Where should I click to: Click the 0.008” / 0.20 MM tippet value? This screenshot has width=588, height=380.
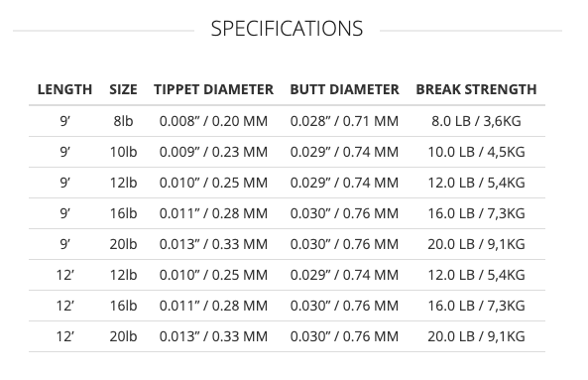[213, 121]
